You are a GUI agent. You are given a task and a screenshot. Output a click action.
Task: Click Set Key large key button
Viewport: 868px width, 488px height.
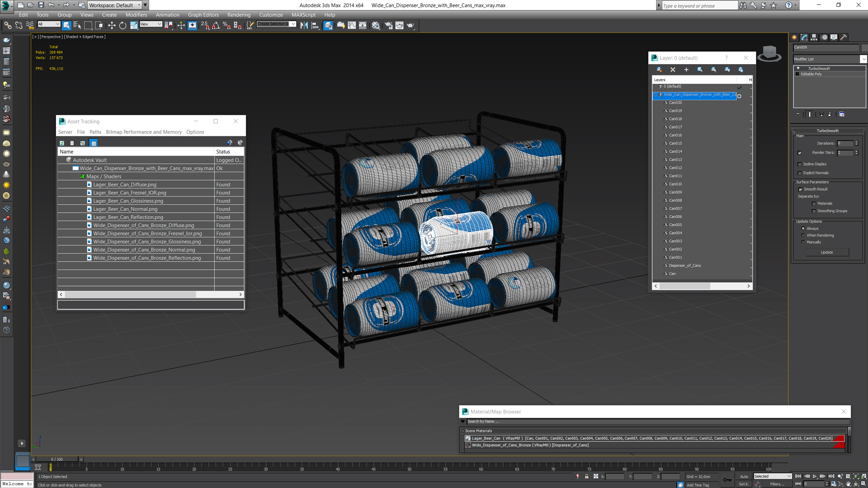point(727,480)
